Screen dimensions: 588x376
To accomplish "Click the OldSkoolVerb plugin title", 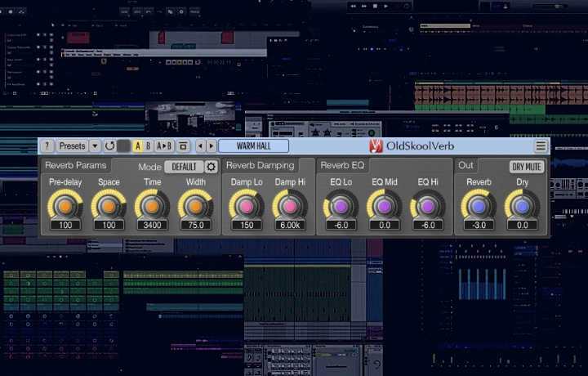I will pos(420,145).
